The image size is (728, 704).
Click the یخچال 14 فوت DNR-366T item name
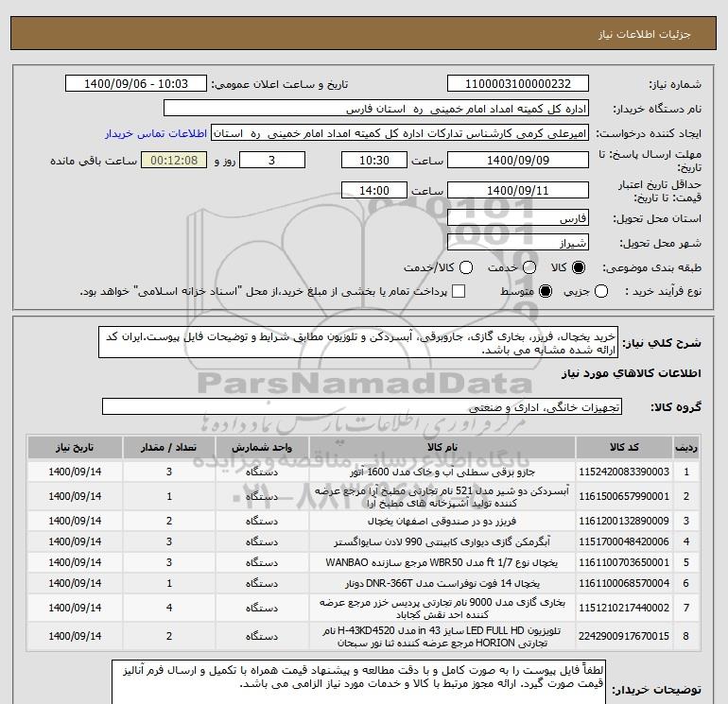(x=442, y=583)
